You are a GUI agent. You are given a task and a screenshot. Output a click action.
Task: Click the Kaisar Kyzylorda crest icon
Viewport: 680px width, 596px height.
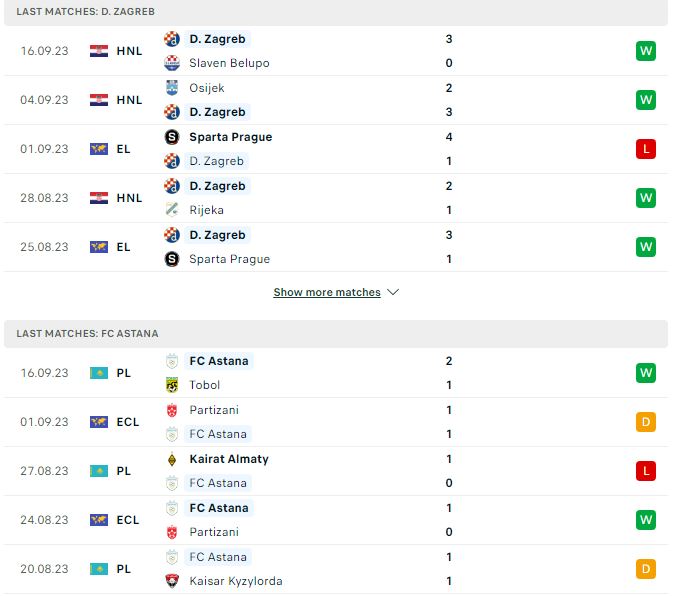coord(172,581)
